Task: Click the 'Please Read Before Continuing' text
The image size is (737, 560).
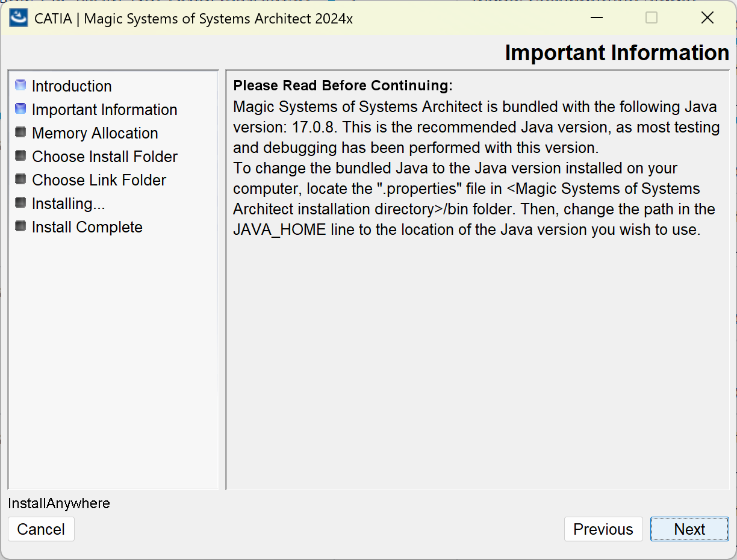Action: tap(343, 86)
